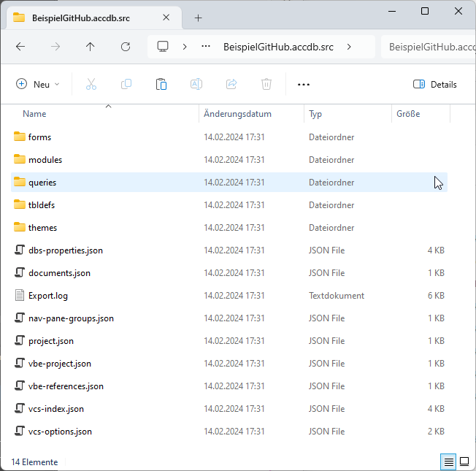Click the Export.log text document icon
The height and width of the screenshot is (471, 476).
click(20, 295)
